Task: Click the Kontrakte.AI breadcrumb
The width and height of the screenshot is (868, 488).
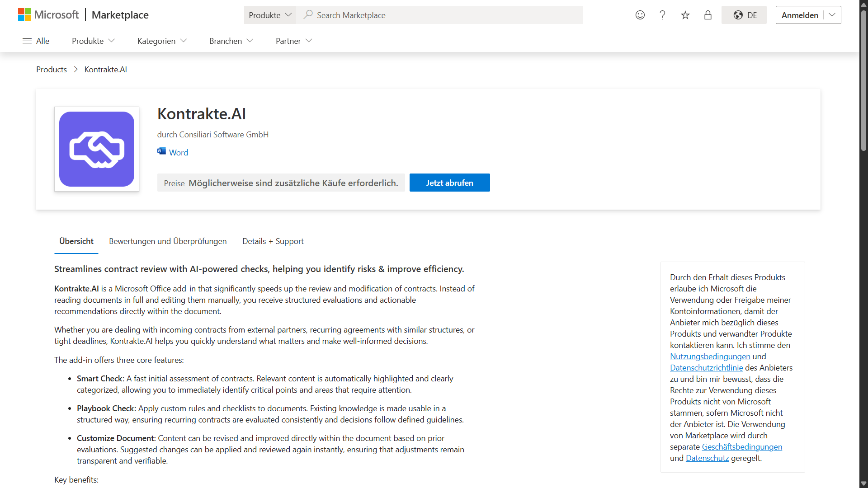Action: [106, 69]
